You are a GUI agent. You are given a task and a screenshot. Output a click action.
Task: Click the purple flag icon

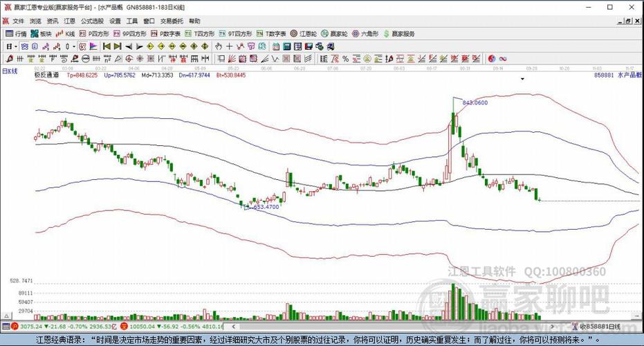tap(93, 46)
